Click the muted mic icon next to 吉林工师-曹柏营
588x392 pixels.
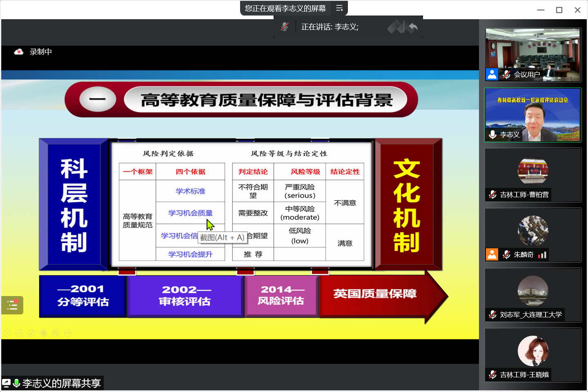(493, 195)
